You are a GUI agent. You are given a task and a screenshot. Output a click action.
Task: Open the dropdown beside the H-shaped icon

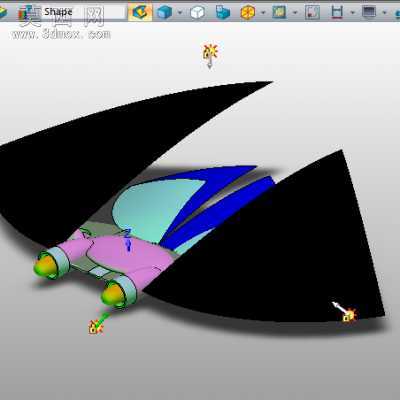352,13
